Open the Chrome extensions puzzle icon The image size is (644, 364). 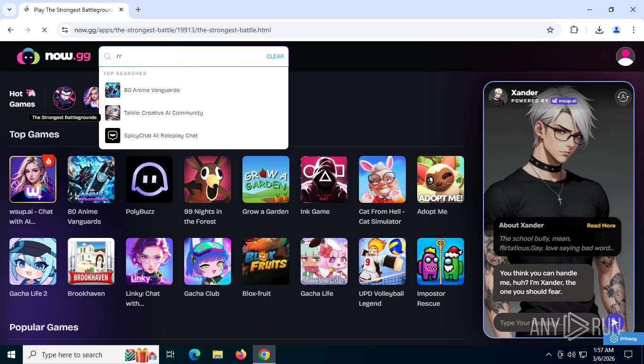[574, 30]
